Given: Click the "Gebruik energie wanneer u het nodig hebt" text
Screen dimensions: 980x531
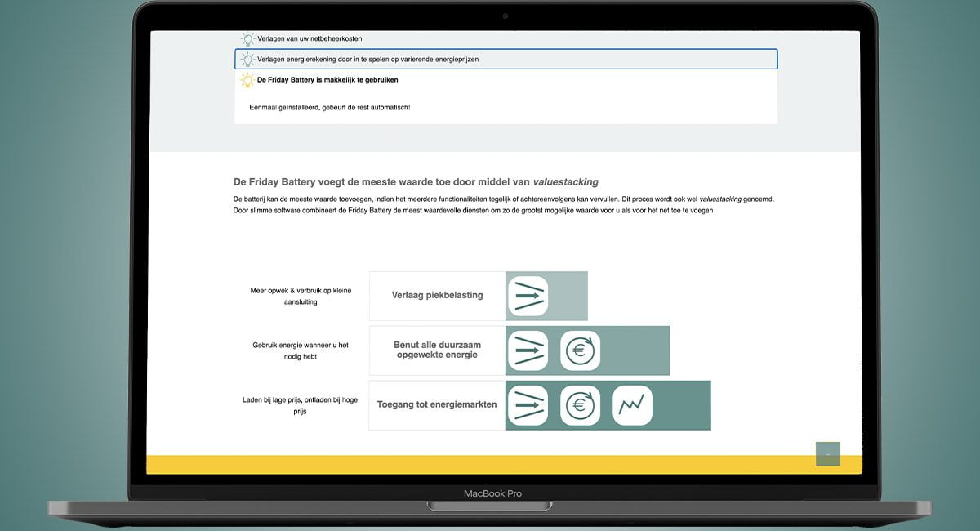Looking at the screenshot, I should (x=301, y=350).
